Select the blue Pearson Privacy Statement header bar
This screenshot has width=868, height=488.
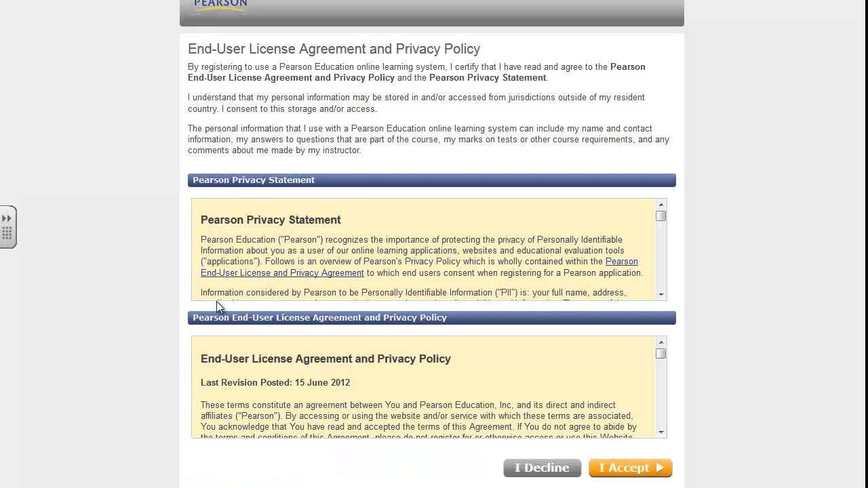431,180
